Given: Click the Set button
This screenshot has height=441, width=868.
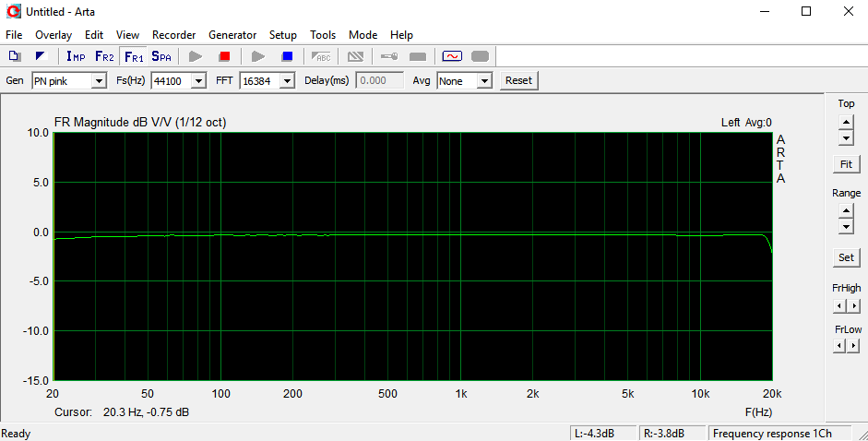Looking at the screenshot, I should click(846, 257).
